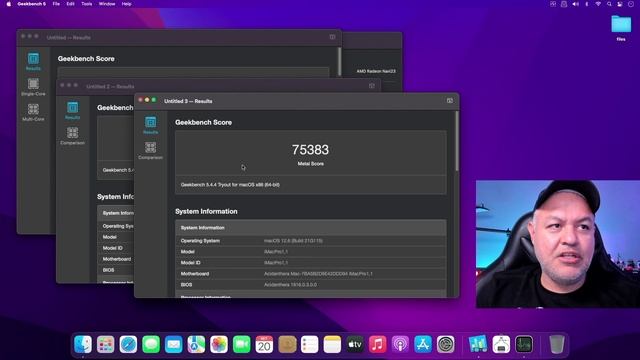Launch Safari from the dock
640x360 pixels.
click(x=128, y=344)
